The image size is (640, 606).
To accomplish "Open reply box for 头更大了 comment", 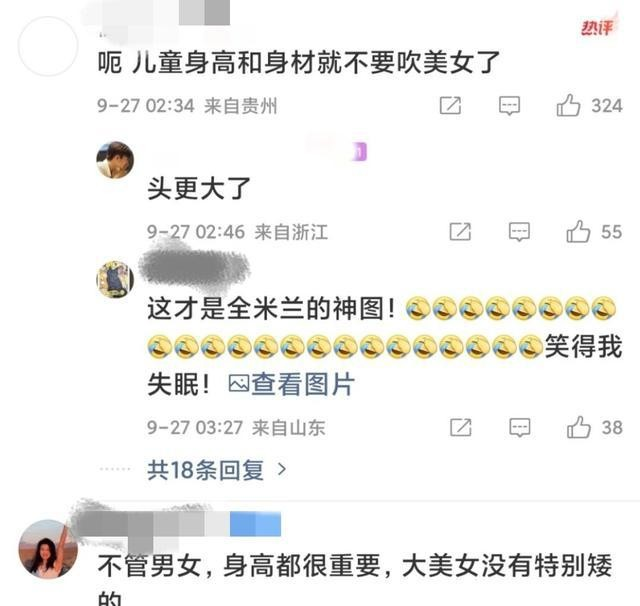I will click(519, 232).
